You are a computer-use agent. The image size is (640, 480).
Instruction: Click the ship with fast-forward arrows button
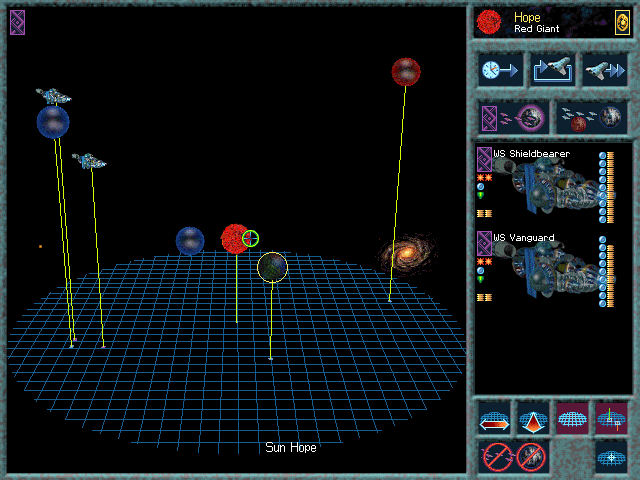[604, 70]
